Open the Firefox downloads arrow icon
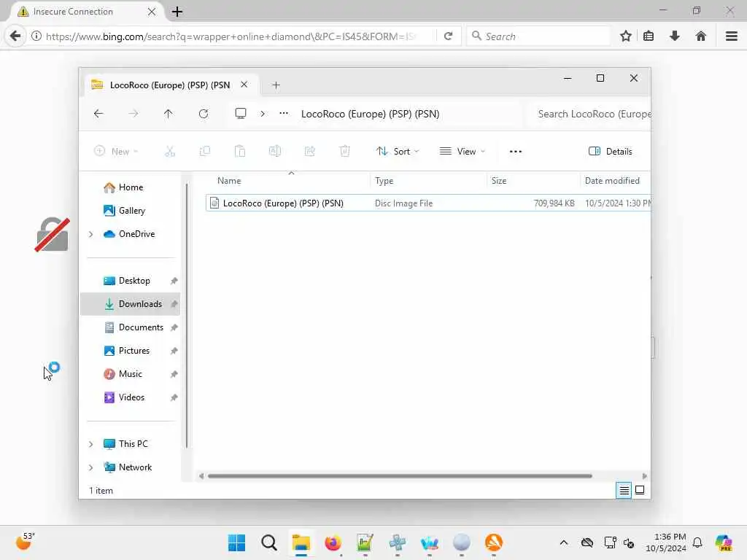This screenshot has width=747, height=560. (x=675, y=36)
